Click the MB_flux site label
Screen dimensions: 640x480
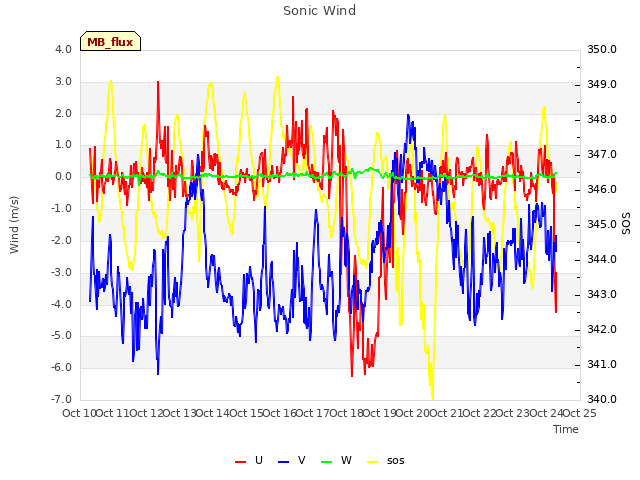coord(110,42)
